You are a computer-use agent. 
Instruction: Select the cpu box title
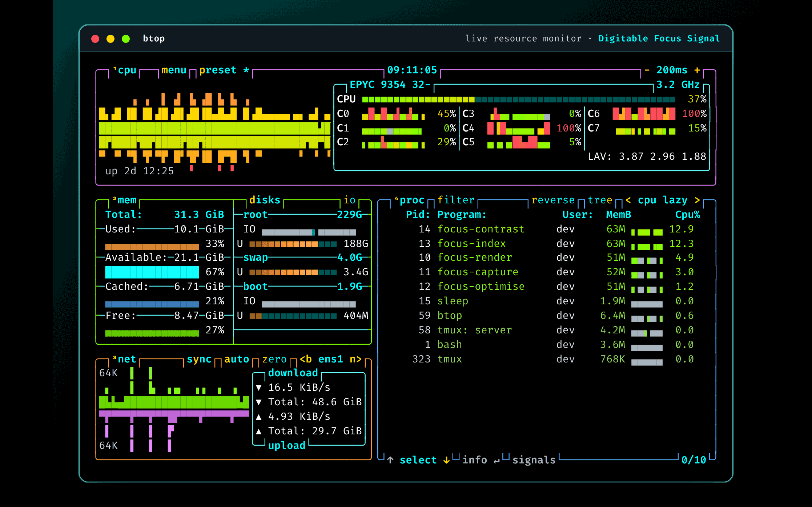(125, 70)
